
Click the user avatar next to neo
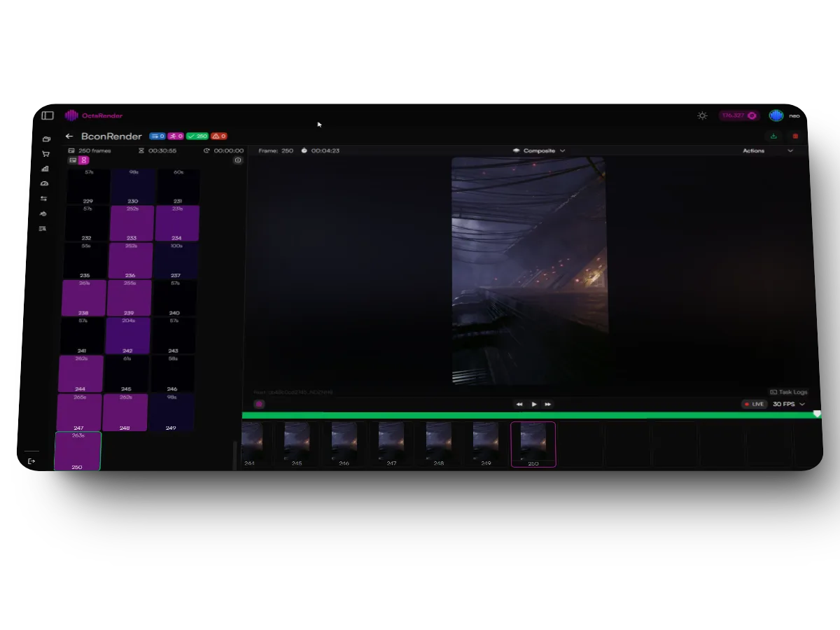point(776,115)
